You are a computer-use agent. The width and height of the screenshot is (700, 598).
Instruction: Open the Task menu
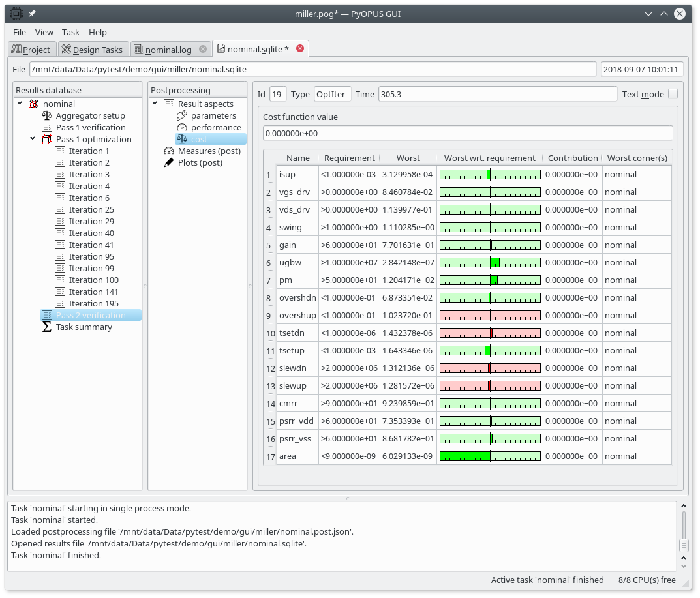[x=70, y=32]
